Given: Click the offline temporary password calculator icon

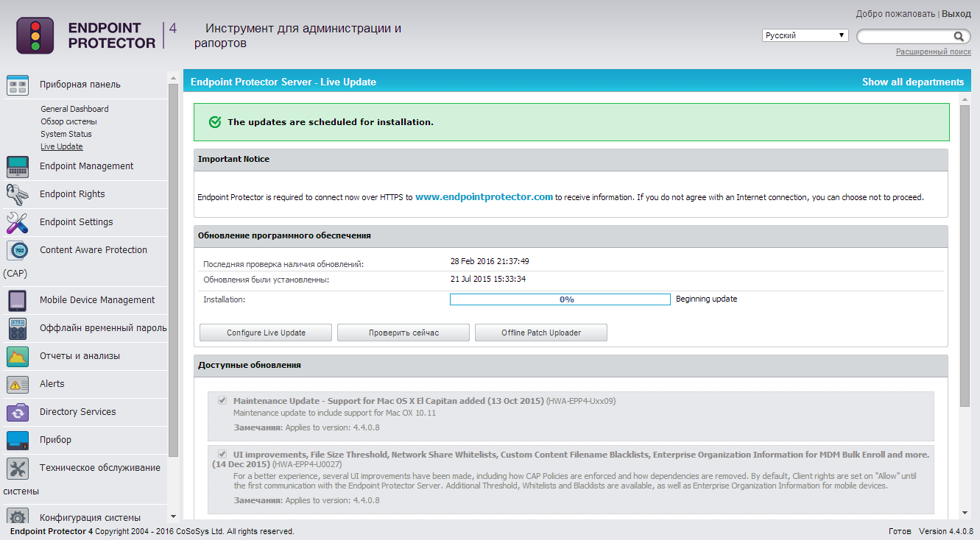Looking at the screenshot, I should point(18,329).
